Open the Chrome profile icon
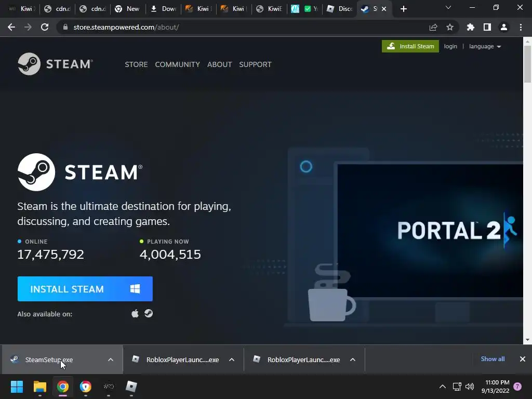Screen dimensions: 532x399 (x=504, y=27)
